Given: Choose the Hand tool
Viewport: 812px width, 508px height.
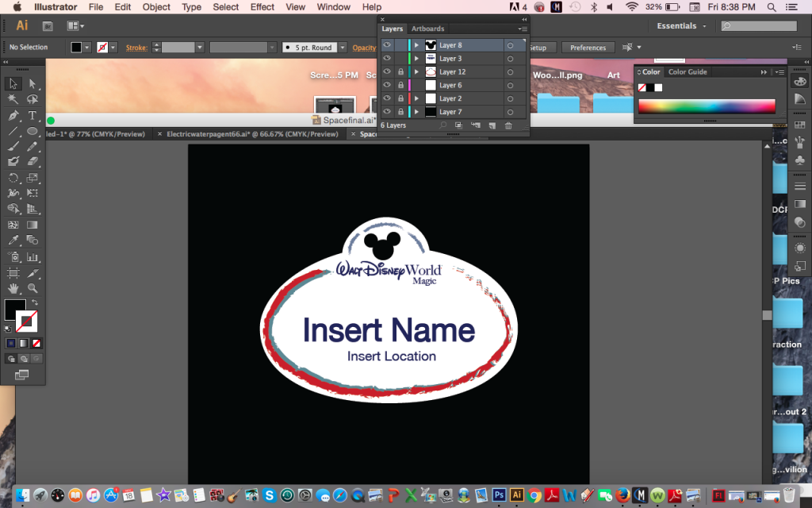Looking at the screenshot, I should (13, 288).
